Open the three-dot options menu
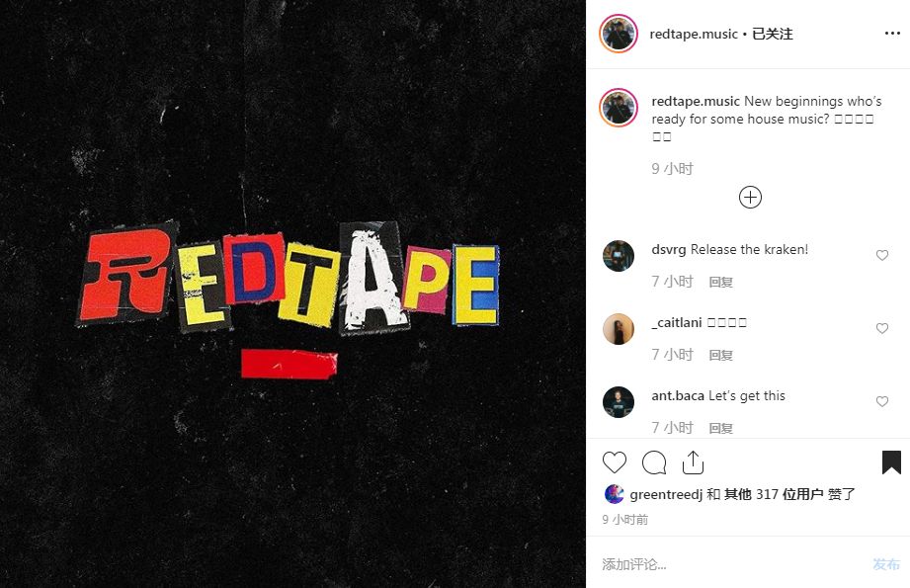 [x=892, y=34]
